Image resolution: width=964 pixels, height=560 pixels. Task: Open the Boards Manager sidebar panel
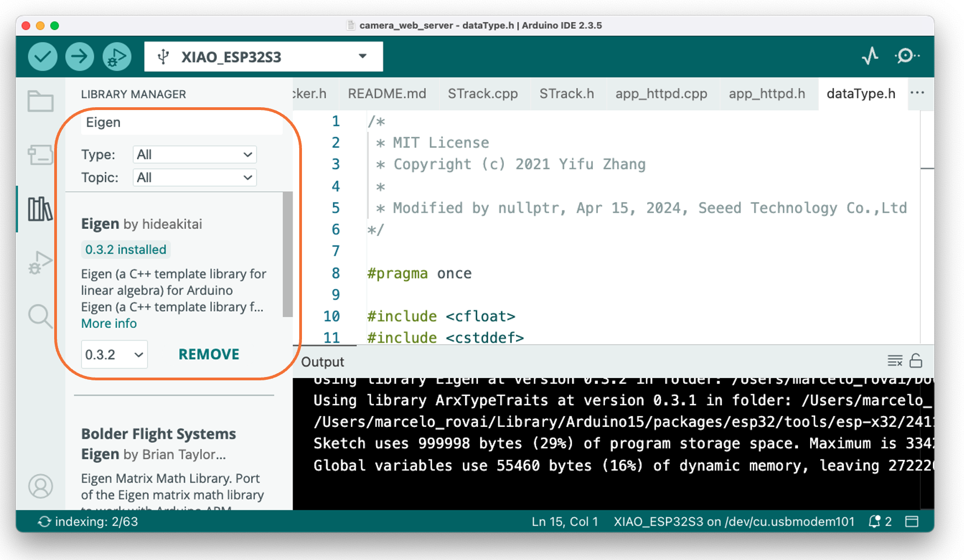pyautogui.click(x=40, y=155)
